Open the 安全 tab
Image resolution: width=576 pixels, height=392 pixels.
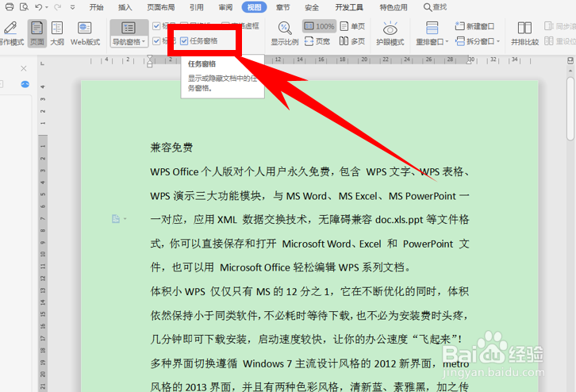point(312,7)
